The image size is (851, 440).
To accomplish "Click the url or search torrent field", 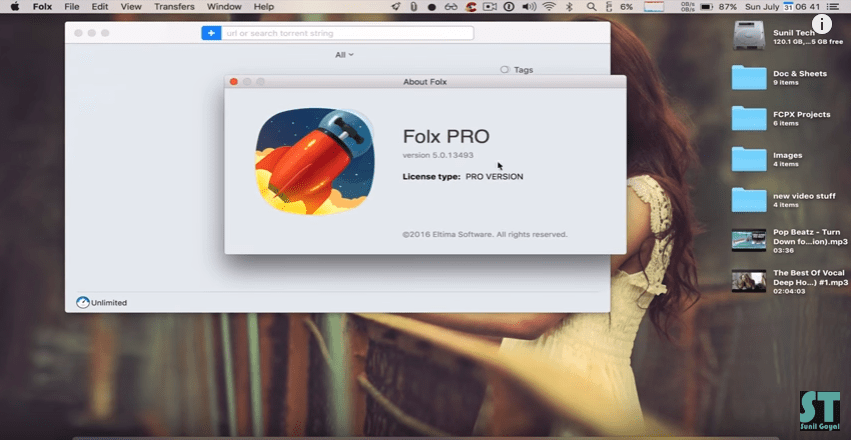I will [347, 33].
